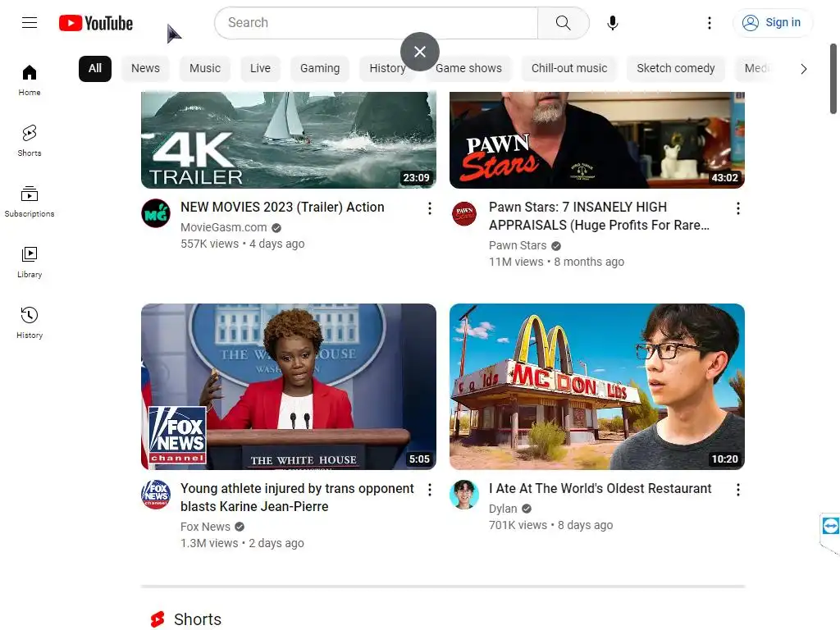Close the overlay with X button
This screenshot has height=630, width=840.
point(420,52)
